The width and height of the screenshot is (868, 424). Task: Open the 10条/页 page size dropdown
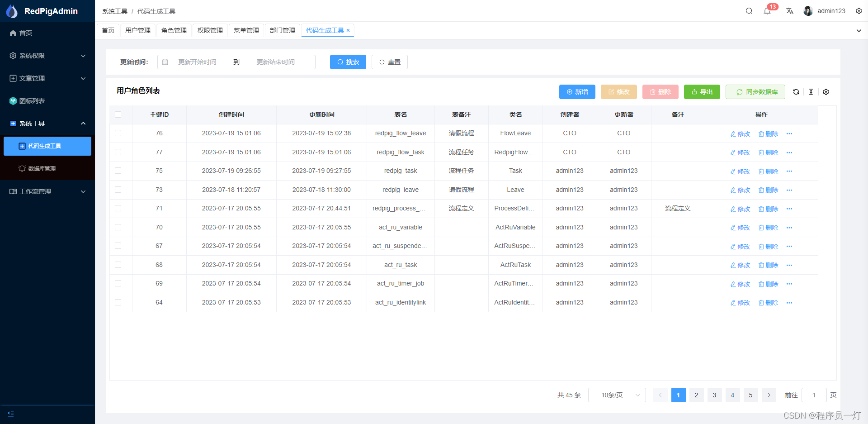[x=617, y=395]
